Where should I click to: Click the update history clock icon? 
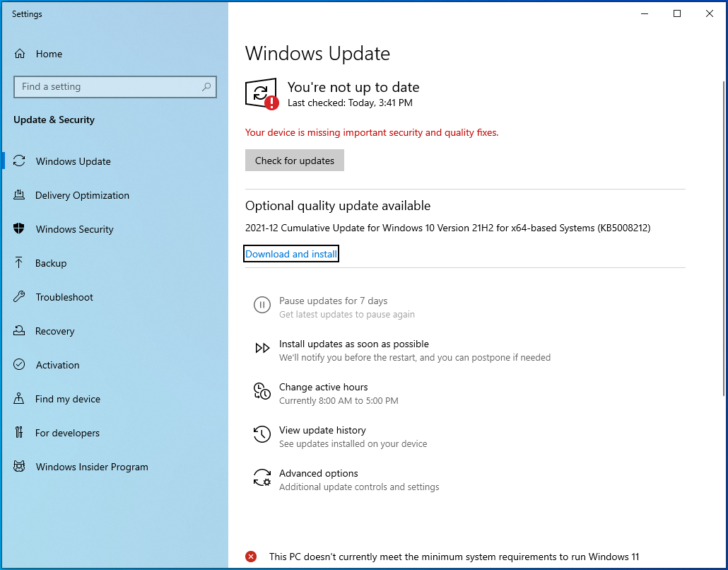(x=262, y=434)
